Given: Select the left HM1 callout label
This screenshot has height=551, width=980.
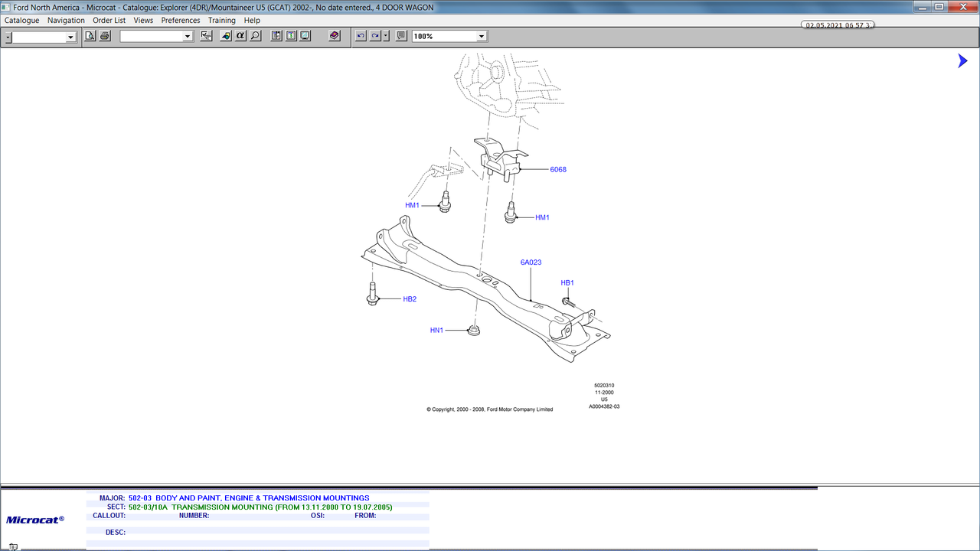Looking at the screenshot, I should pyautogui.click(x=413, y=206).
